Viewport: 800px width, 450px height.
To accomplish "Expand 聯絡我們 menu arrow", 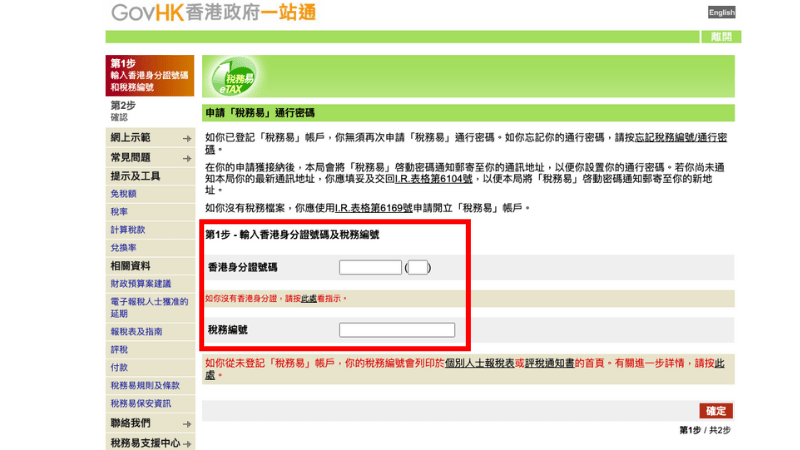I will tap(187, 424).
